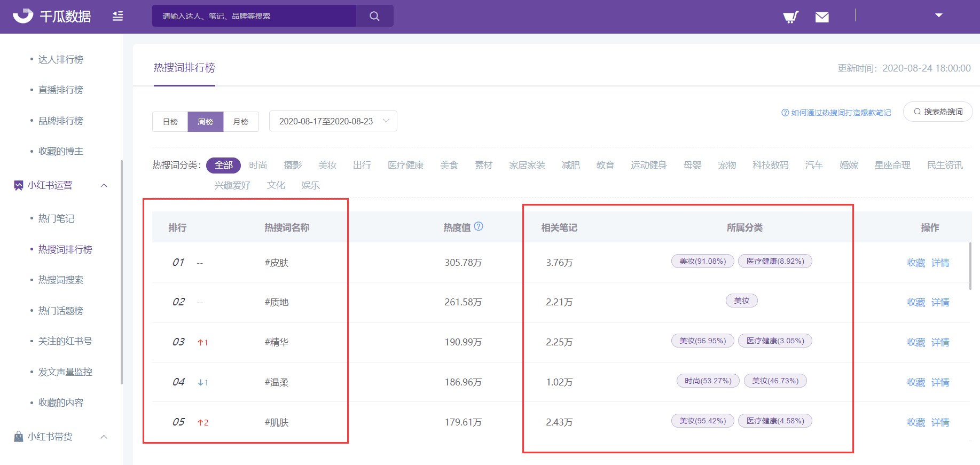980x465 pixels.
Task: Filter by 兴趣爱好 category
Action: [x=232, y=185]
